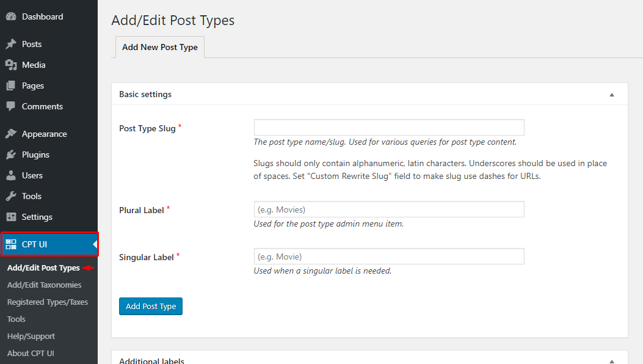Open Add/Edit Taxonomies submenu link
The image size is (643, 364).
pos(44,285)
